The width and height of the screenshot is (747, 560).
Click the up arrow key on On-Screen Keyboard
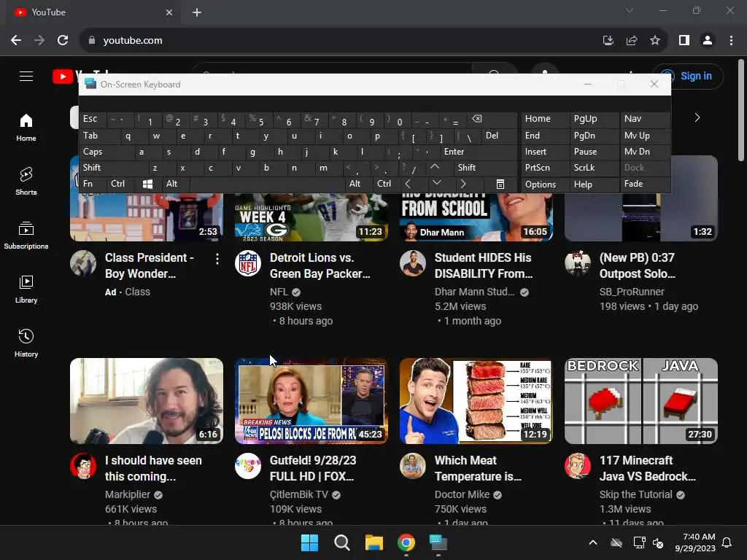(x=435, y=168)
